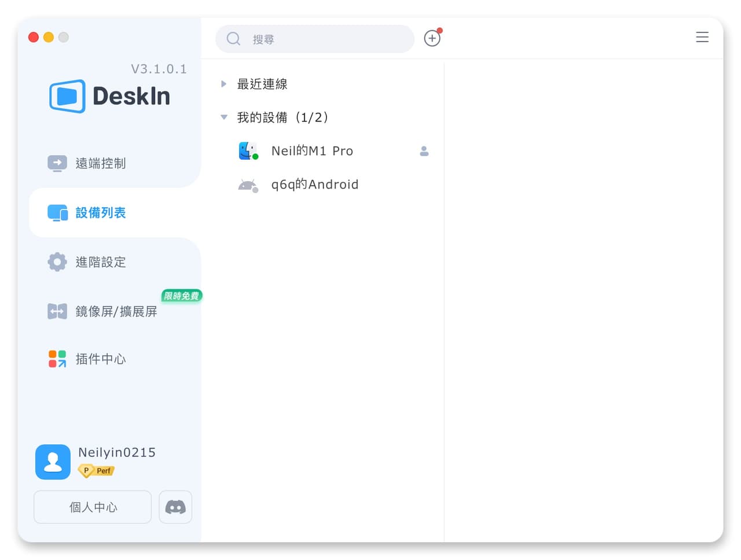
Task: Switch to the 遠端控制 tab
Action: 87,163
